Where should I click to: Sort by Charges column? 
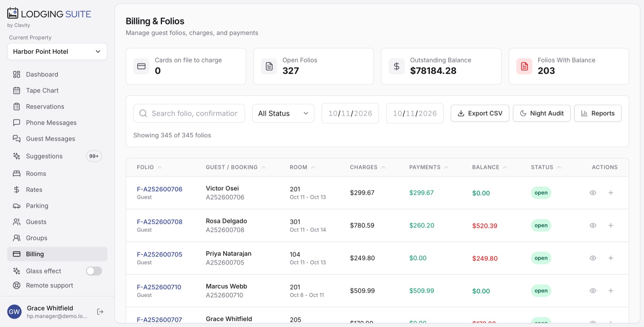point(367,167)
